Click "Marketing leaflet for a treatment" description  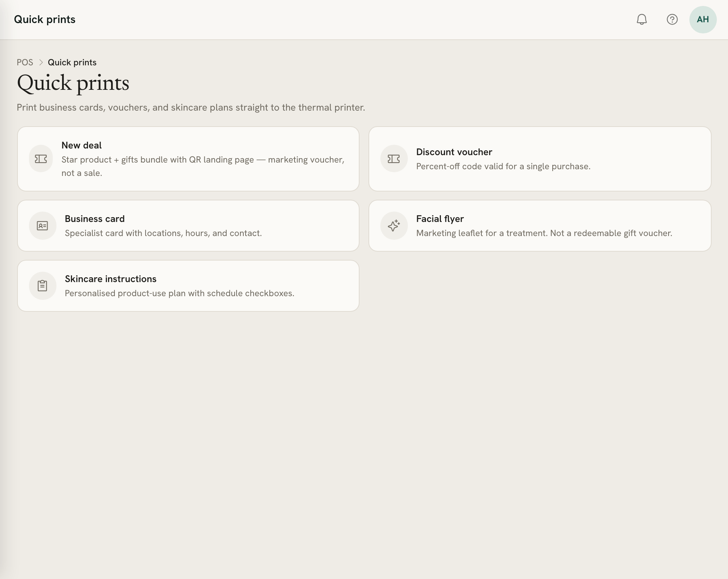click(544, 233)
